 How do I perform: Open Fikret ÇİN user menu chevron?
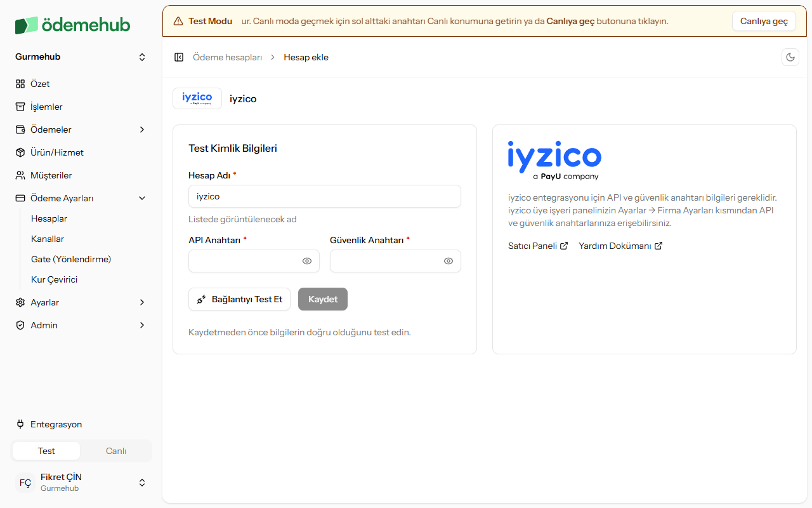click(142, 483)
